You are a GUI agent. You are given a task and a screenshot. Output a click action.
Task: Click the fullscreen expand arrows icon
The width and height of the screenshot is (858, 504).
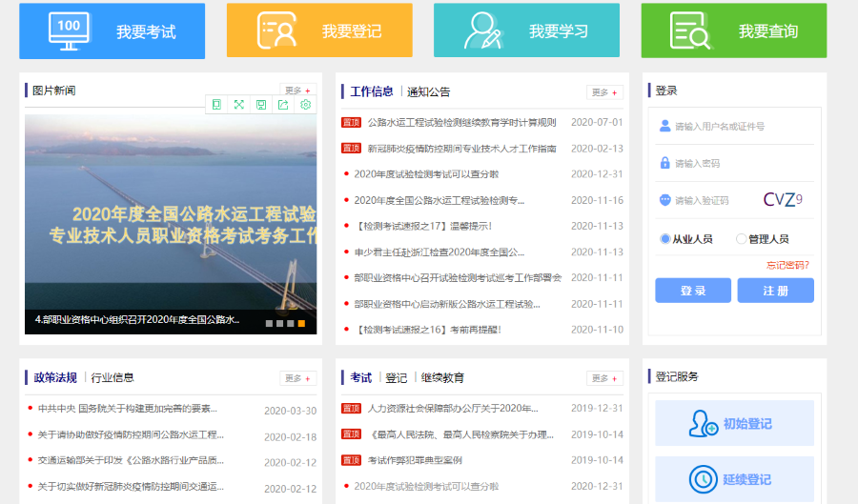(239, 105)
